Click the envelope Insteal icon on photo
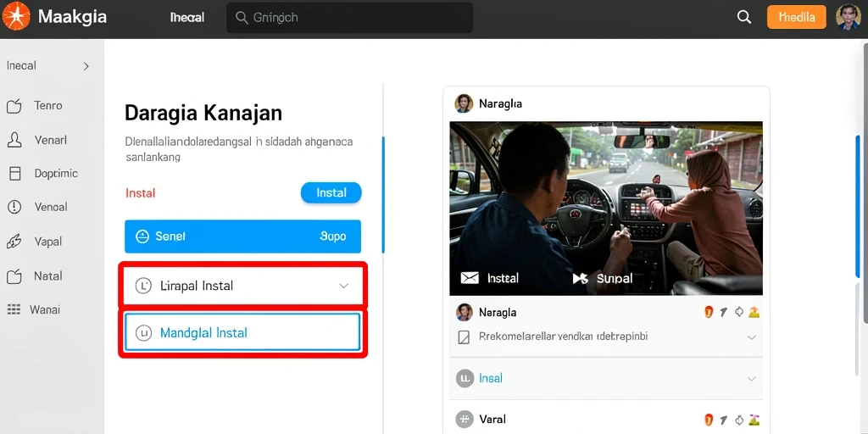 point(470,278)
